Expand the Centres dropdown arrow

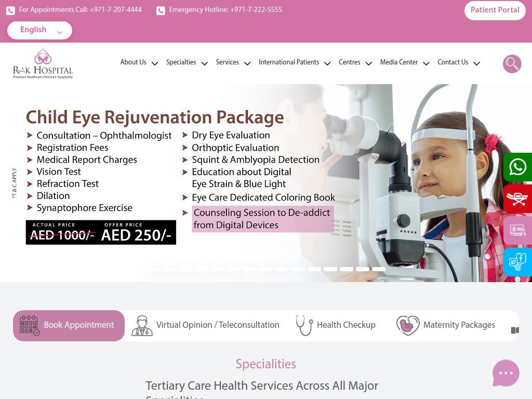[368, 63]
